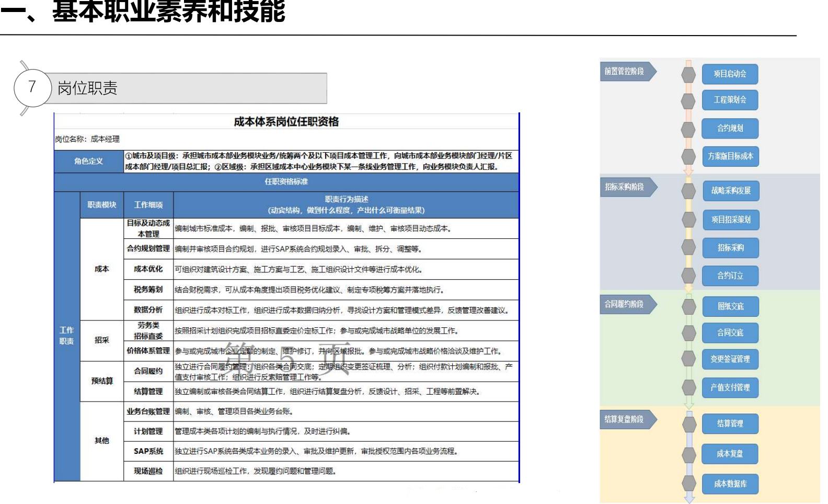Select the 成本 module cell in 职责模块 column
Viewport: 828px width, 504px height.
tap(102, 269)
